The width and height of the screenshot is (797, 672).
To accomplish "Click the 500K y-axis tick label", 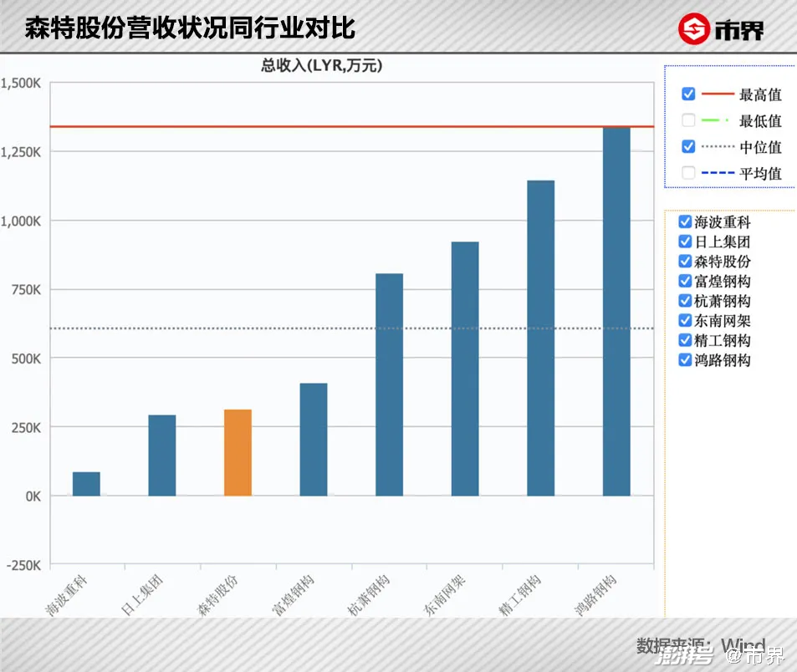I will (27, 359).
